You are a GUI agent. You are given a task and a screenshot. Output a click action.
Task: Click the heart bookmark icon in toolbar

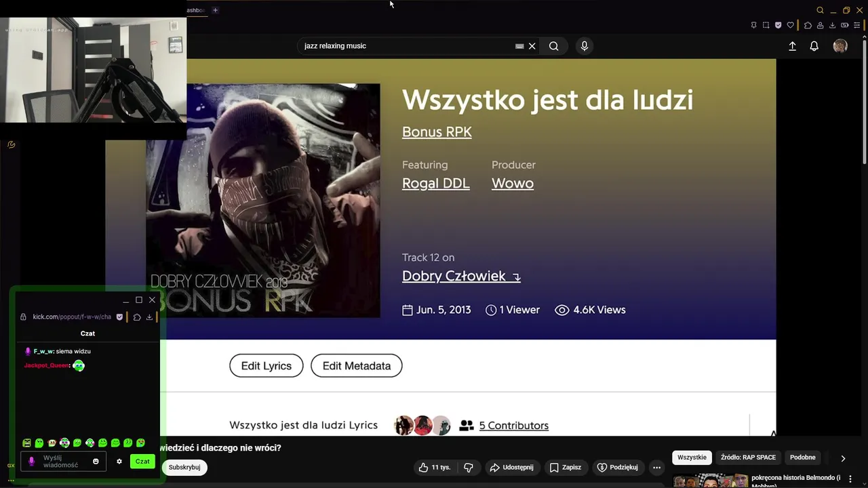click(791, 25)
